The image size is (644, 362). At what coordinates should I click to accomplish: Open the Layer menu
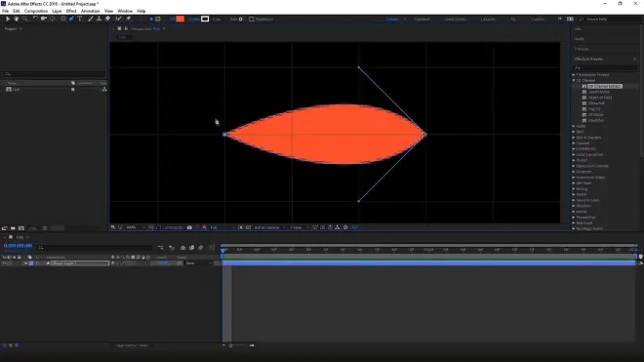click(58, 11)
